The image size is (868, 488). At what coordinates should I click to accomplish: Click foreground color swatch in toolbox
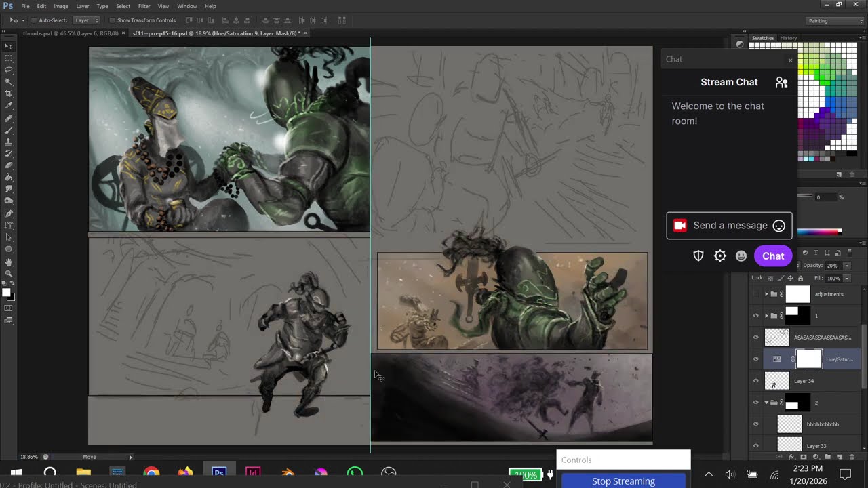pyautogui.click(x=6, y=292)
